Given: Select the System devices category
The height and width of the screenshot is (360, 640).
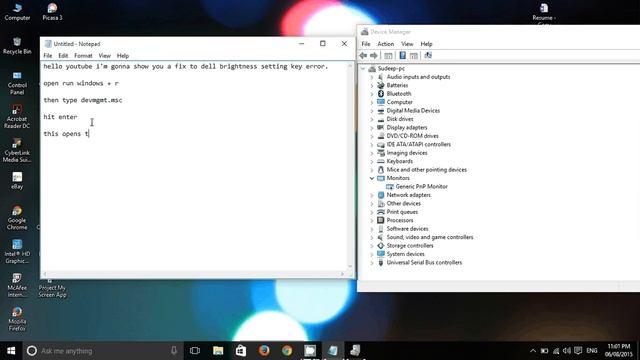Looking at the screenshot, I should tap(405, 254).
